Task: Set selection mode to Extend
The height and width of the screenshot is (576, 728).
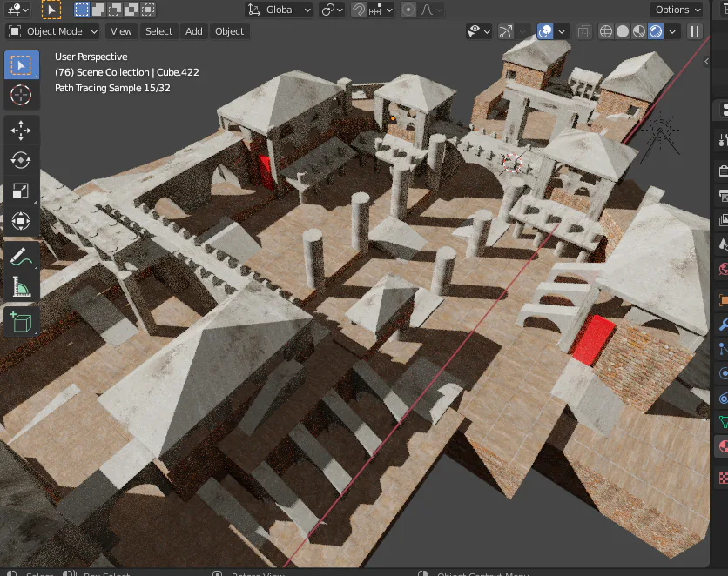Action: click(x=98, y=10)
